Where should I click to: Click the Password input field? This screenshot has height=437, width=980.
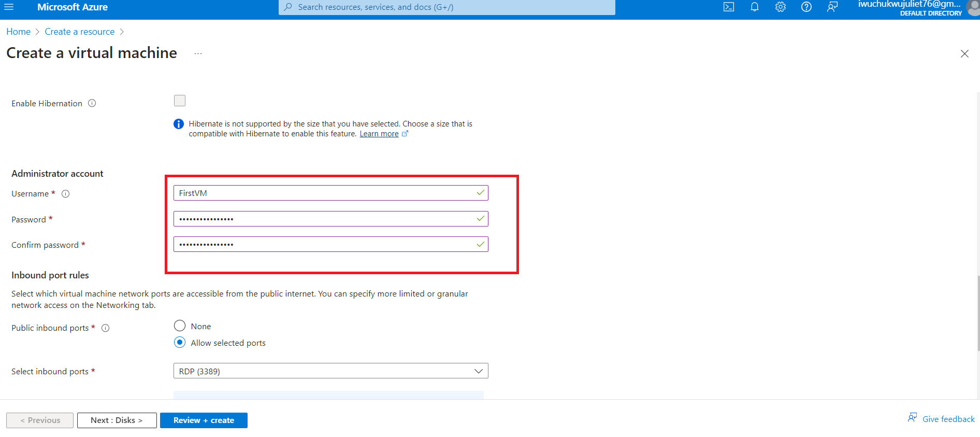pyautogui.click(x=331, y=219)
